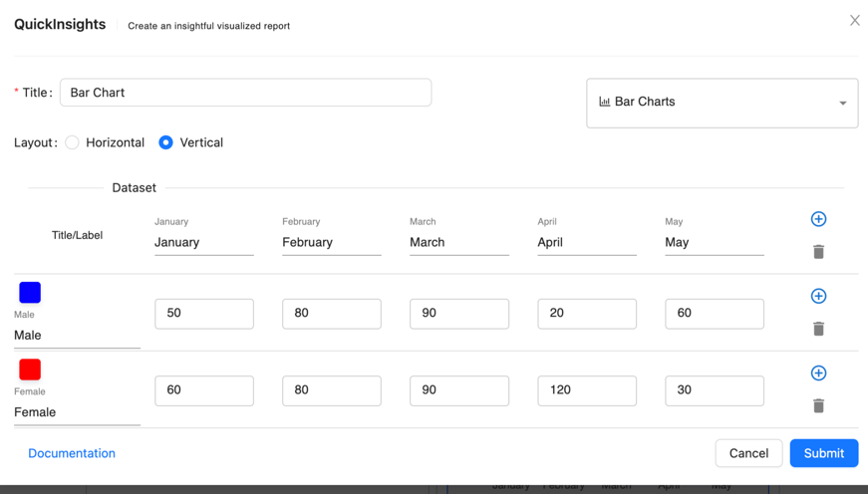The height and width of the screenshot is (494, 868).
Task: Select the Horizontal layout radio button
Action: (73, 142)
